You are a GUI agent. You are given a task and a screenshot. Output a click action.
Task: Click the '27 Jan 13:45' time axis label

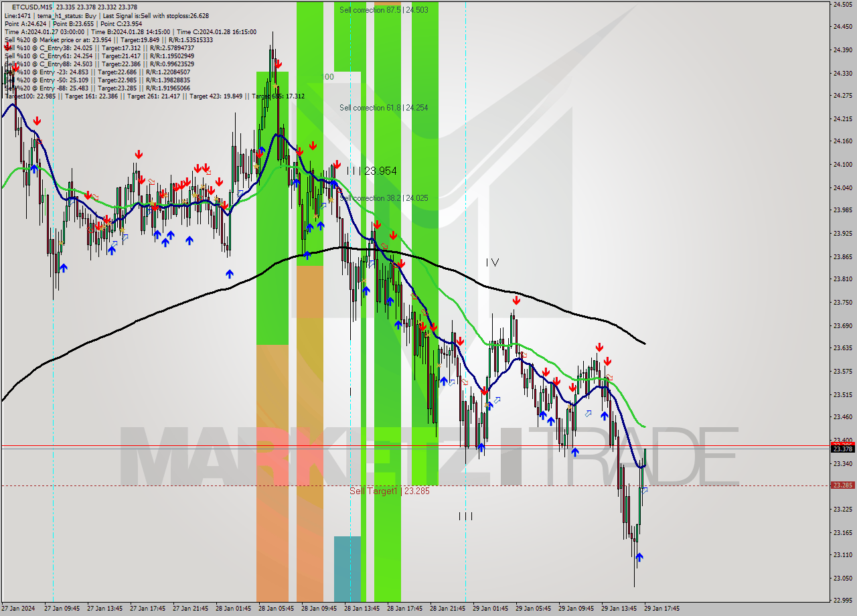click(x=104, y=609)
